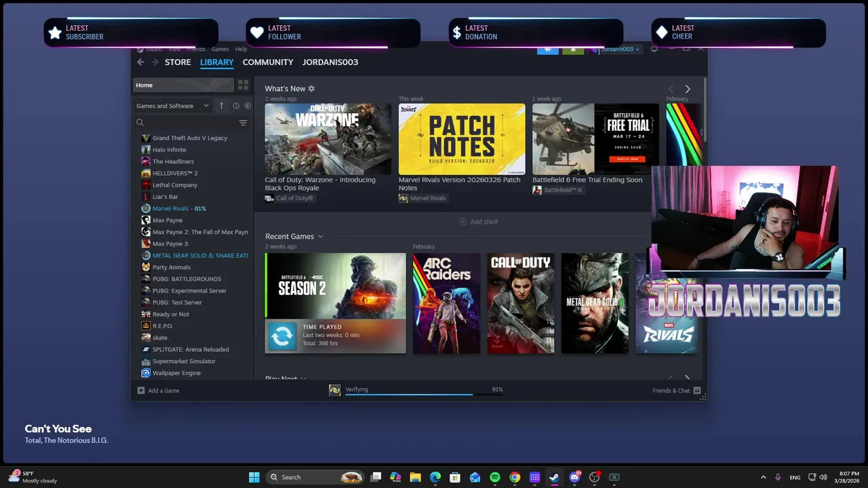The image size is (868, 488).
Task: Select the Home button in library sidebar
Action: click(x=183, y=85)
